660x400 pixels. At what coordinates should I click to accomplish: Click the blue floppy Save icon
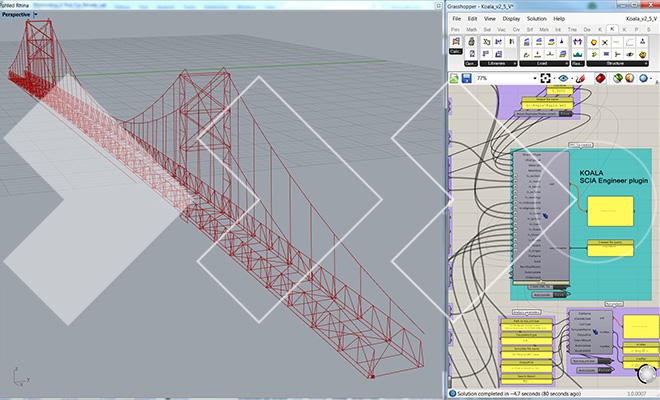click(466, 78)
